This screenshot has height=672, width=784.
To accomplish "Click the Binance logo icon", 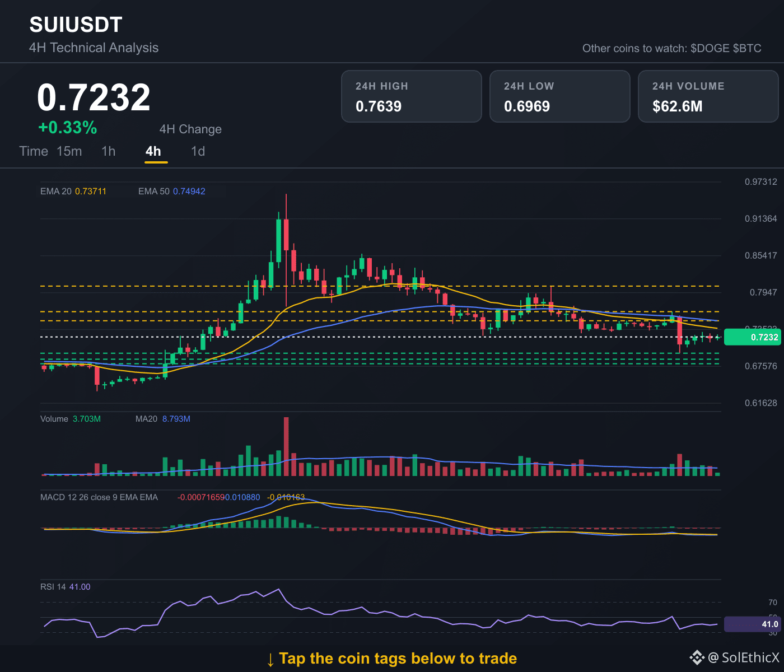I will [697, 657].
